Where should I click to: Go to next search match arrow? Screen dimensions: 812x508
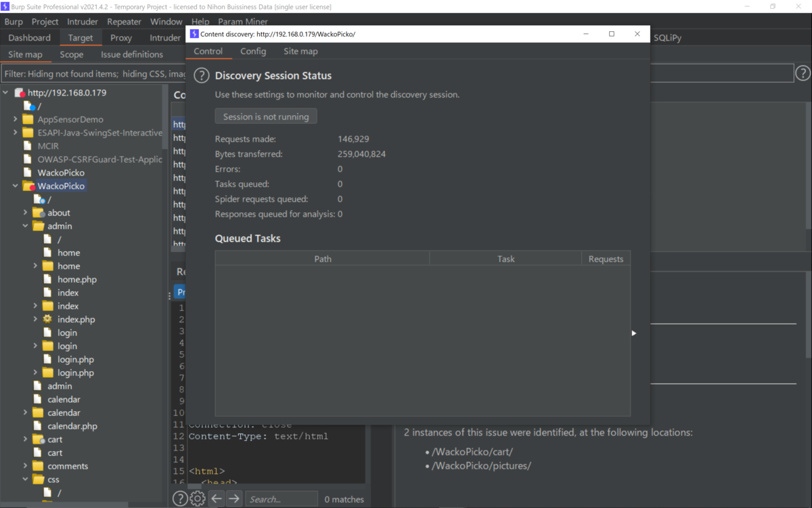click(234, 499)
